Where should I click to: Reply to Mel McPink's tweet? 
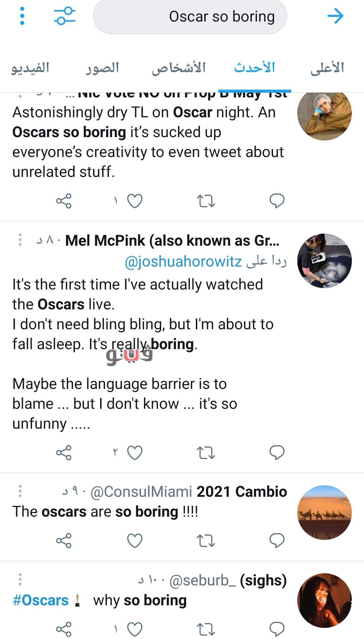click(277, 453)
